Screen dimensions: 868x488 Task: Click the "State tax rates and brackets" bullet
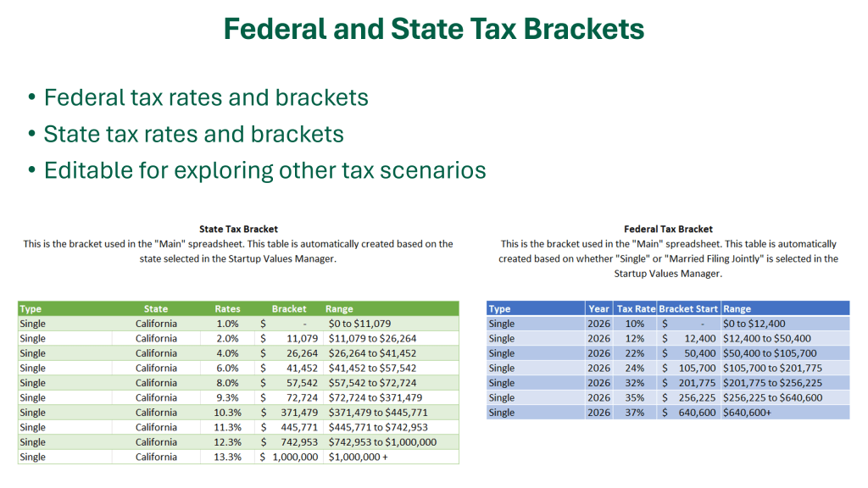click(x=193, y=134)
